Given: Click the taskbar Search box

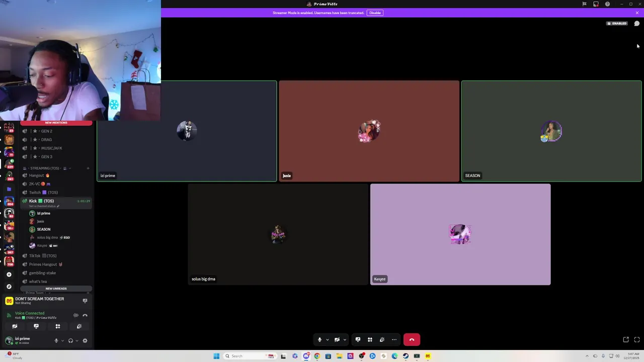Looking at the screenshot, I should pos(249,356).
